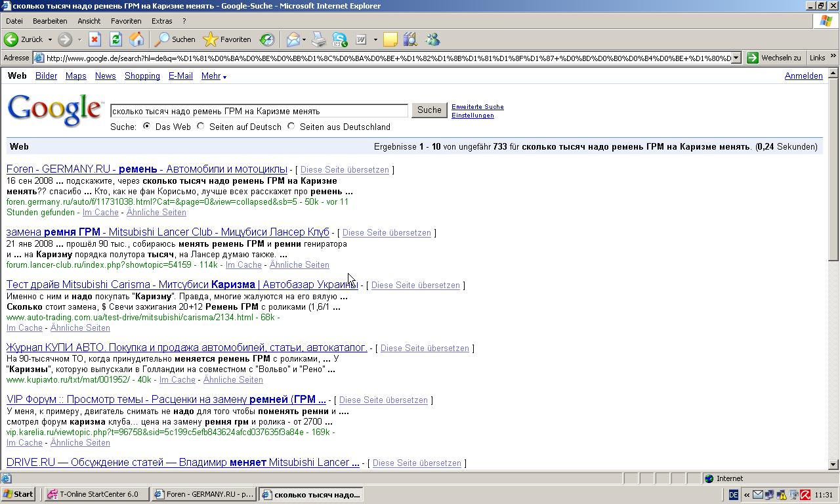
Task: Select Seiten aus Deutschland radio button
Action: [291, 126]
